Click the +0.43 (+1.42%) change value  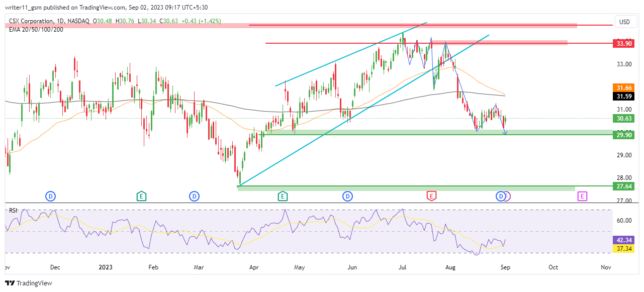201,21
